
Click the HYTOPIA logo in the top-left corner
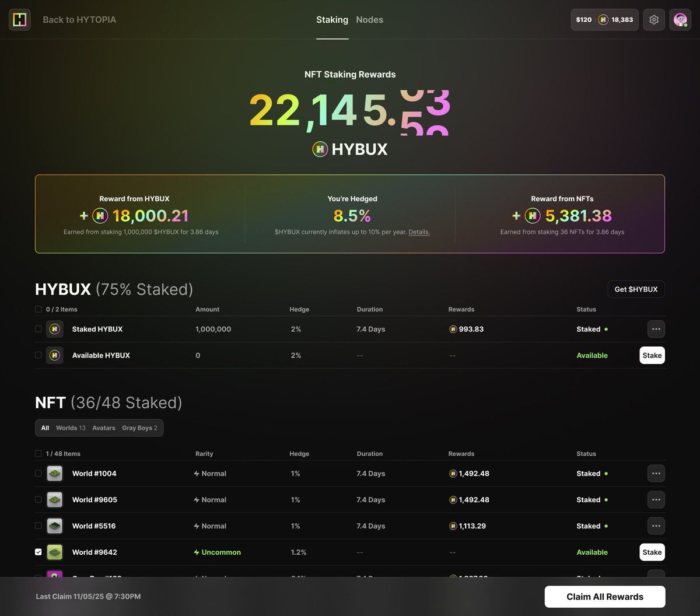click(x=19, y=19)
